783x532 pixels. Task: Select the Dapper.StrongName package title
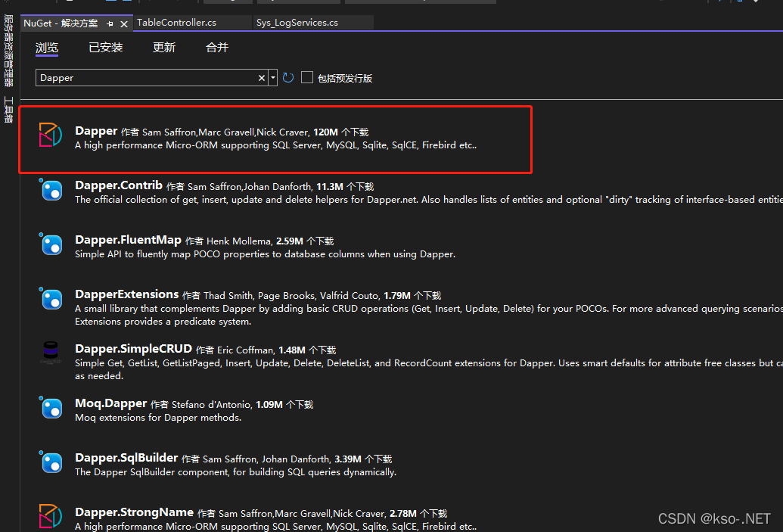(135, 512)
